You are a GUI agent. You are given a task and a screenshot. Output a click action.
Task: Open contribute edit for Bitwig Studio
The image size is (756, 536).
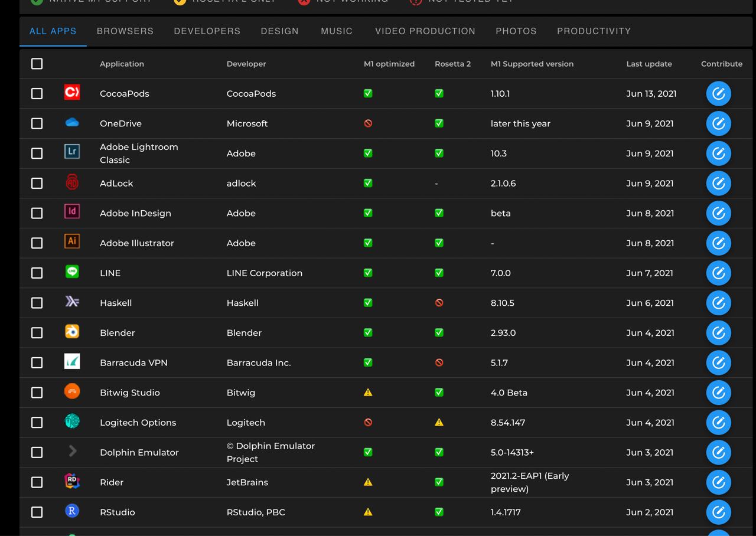pyautogui.click(x=719, y=393)
